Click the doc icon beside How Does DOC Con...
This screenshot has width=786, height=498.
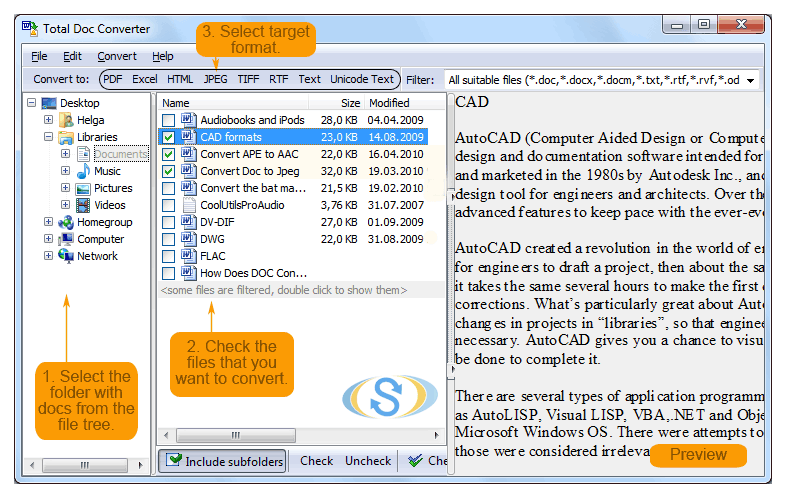click(x=188, y=273)
